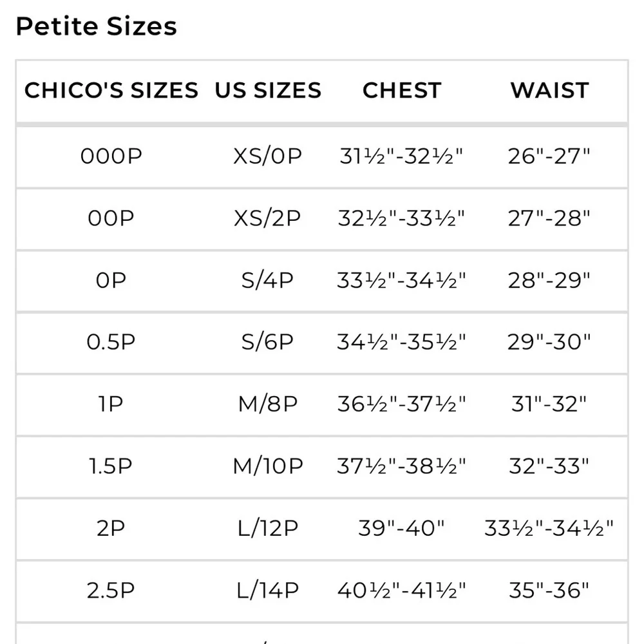Click the XS/0P US size cell

pyautogui.click(x=268, y=156)
